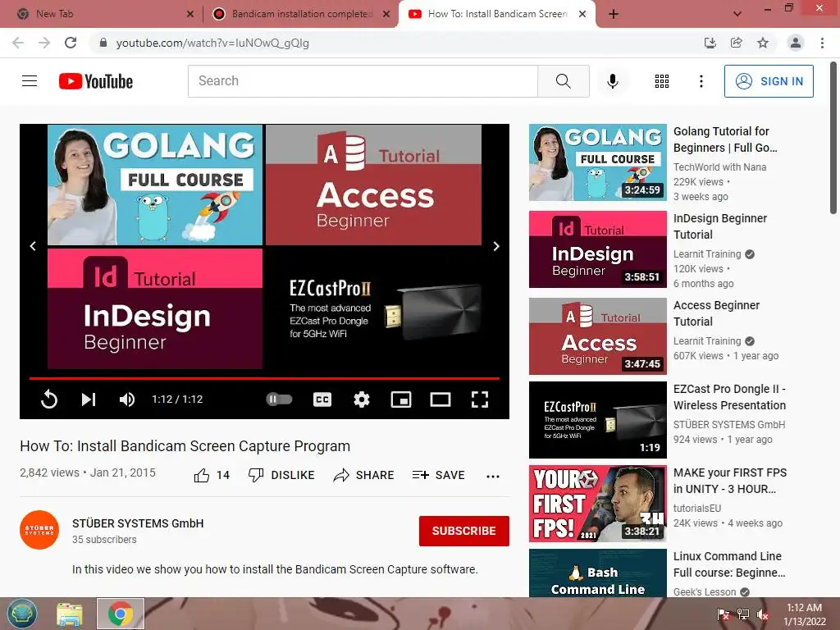Open YouTube settings three-dot menu
The width and height of the screenshot is (840, 630).
[x=701, y=81]
